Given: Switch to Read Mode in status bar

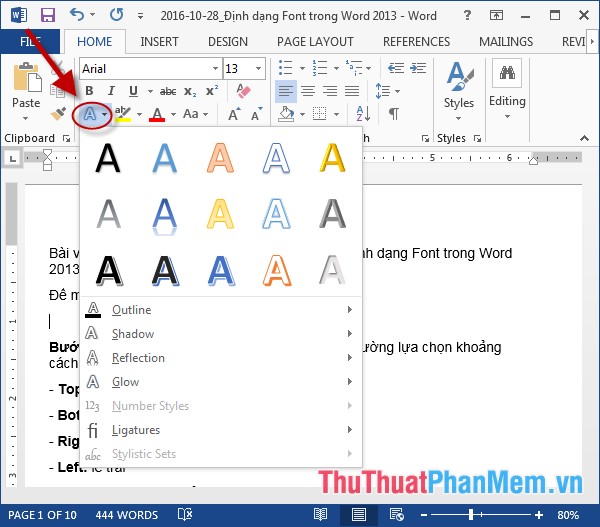Looking at the screenshot, I should click(320, 515).
